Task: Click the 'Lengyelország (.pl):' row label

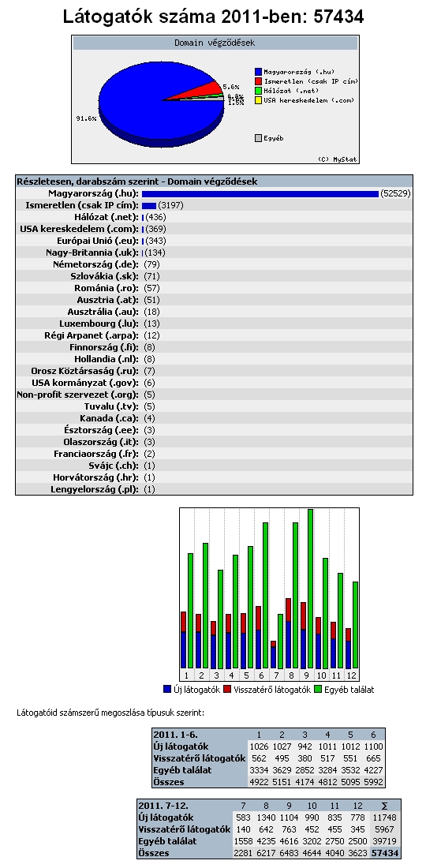Action: (95, 489)
